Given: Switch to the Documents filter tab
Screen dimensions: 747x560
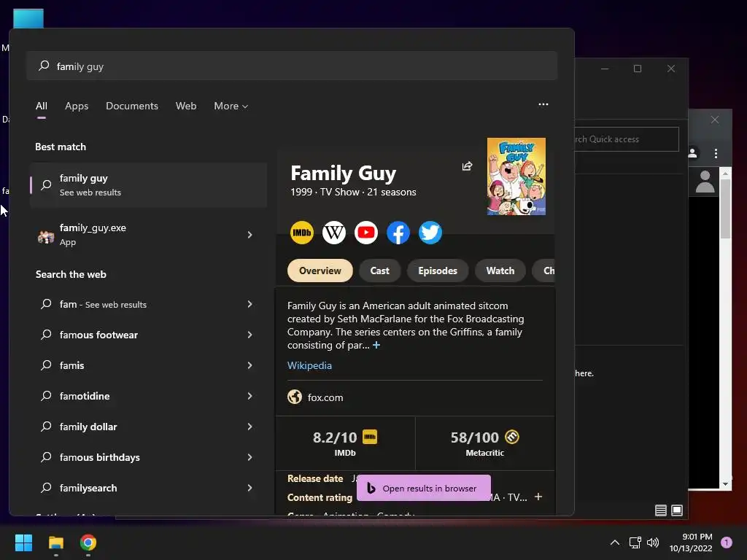Looking at the screenshot, I should 132,106.
